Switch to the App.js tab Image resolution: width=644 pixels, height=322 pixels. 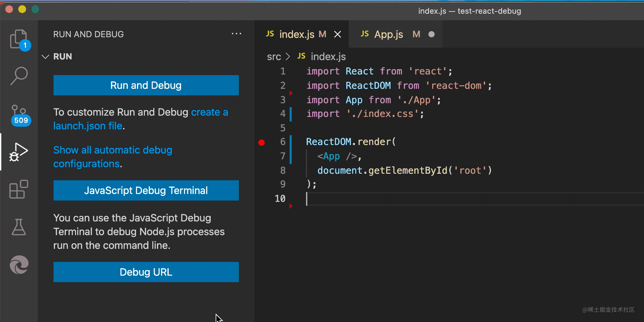(388, 34)
